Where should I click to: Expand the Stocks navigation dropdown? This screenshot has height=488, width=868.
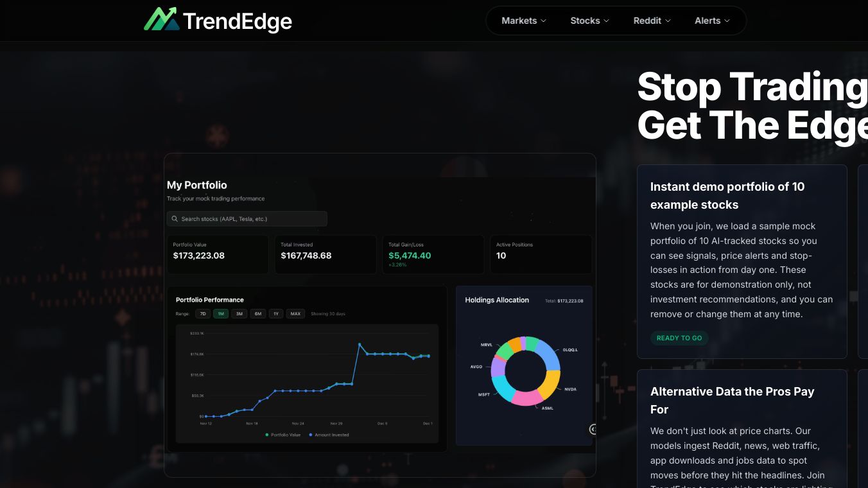click(x=589, y=20)
